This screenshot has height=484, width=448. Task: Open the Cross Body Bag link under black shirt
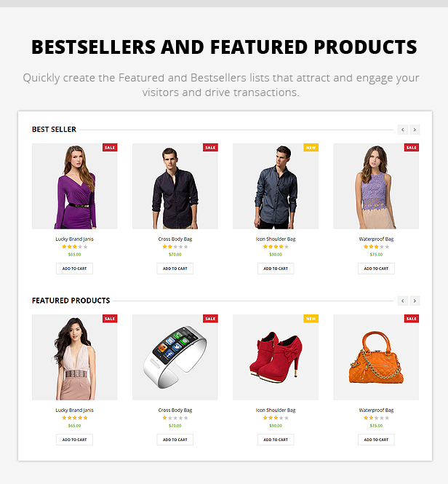[175, 239]
